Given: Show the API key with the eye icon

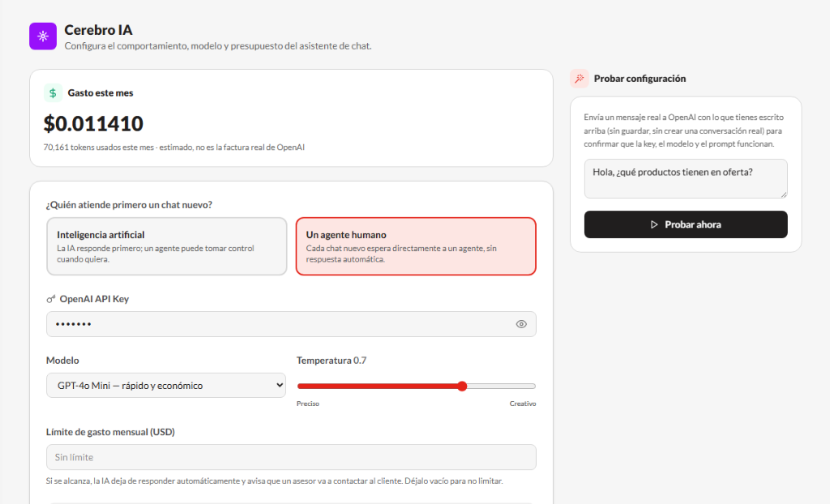Looking at the screenshot, I should point(521,324).
